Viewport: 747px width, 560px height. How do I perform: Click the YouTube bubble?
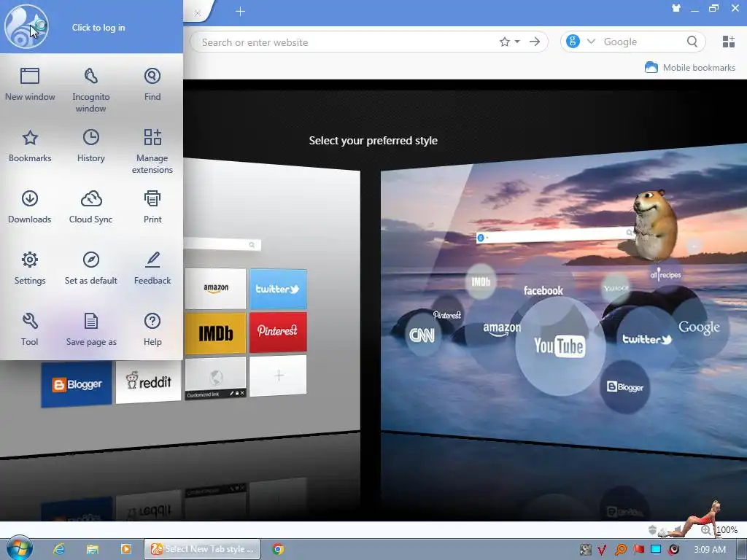click(560, 346)
